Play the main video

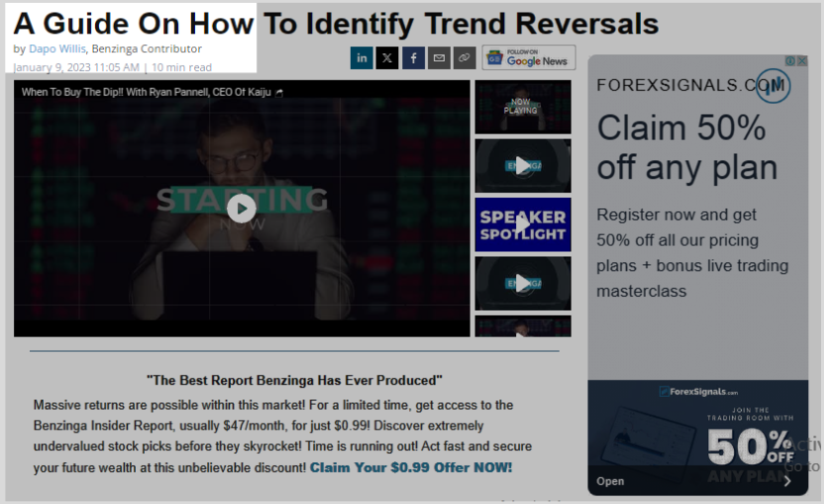242,209
